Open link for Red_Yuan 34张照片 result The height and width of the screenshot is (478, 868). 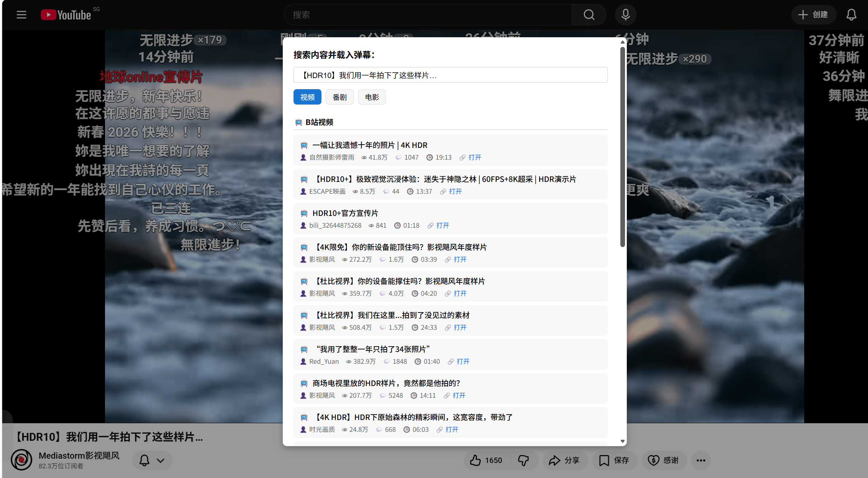pos(463,362)
